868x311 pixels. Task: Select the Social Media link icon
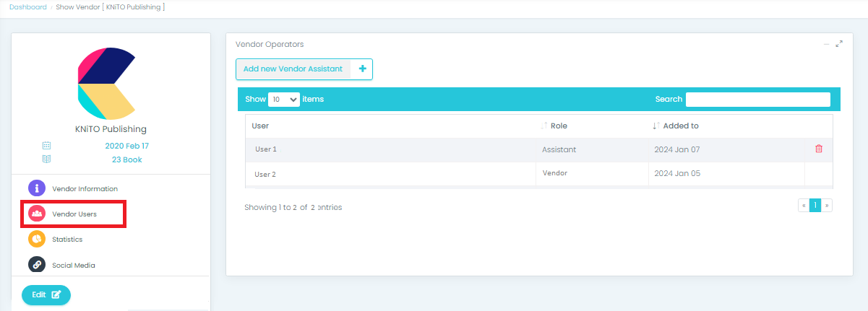pos(37,265)
